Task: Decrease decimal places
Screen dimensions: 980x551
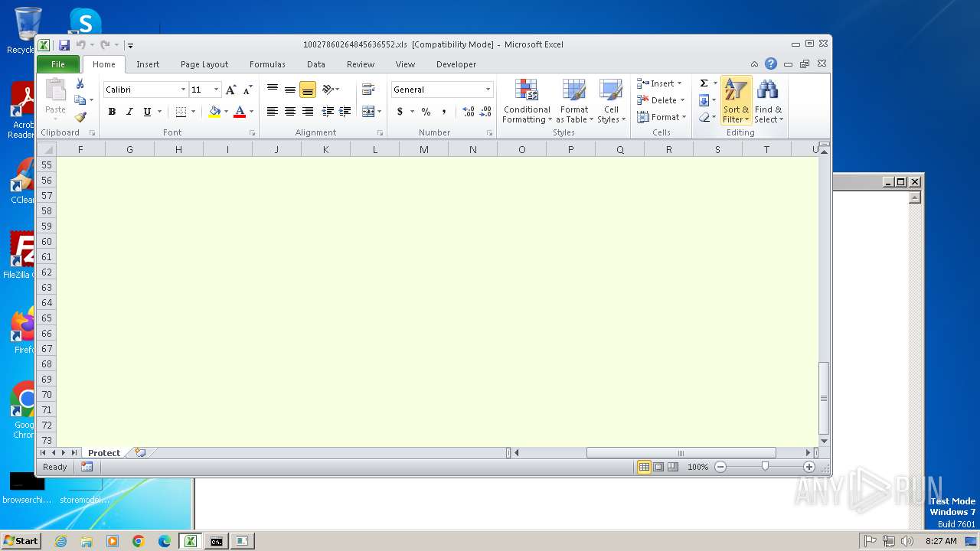Action: pyautogui.click(x=485, y=112)
